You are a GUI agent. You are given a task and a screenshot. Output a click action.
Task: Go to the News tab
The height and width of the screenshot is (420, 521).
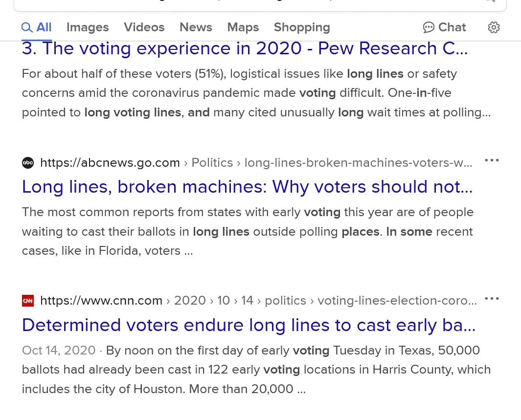(x=196, y=27)
